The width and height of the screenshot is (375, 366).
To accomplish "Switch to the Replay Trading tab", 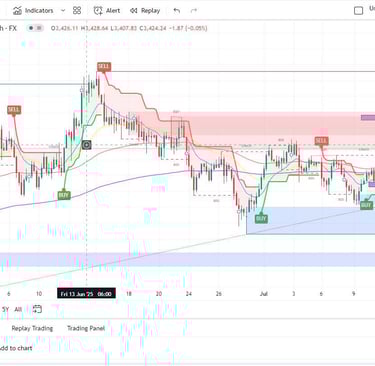I will tap(32, 328).
